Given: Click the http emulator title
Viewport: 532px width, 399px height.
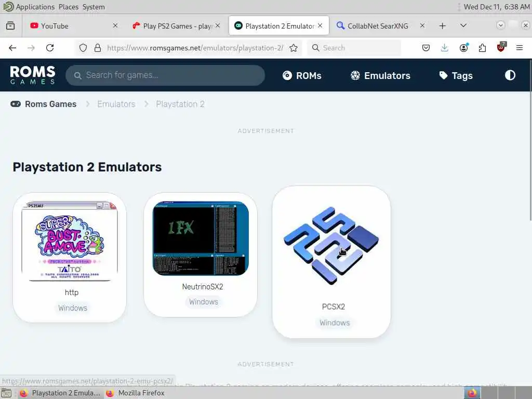Looking at the screenshot, I should (x=72, y=292).
